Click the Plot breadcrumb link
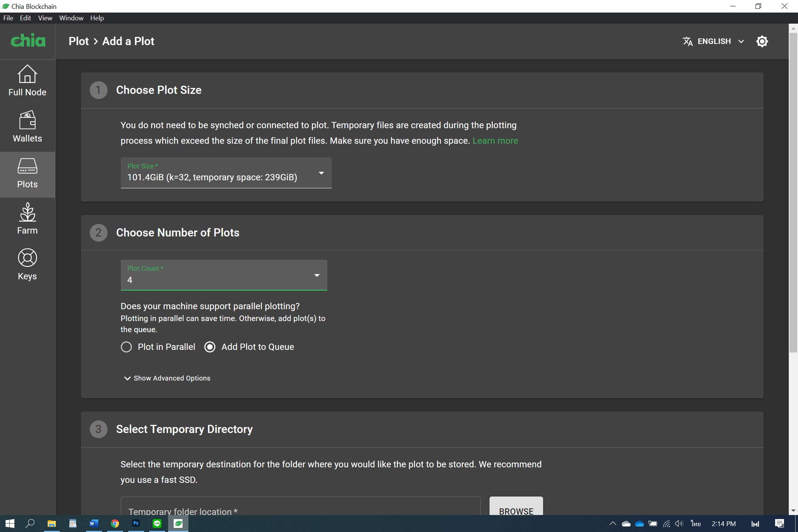Screen dimensions: 798x532 coord(79,41)
